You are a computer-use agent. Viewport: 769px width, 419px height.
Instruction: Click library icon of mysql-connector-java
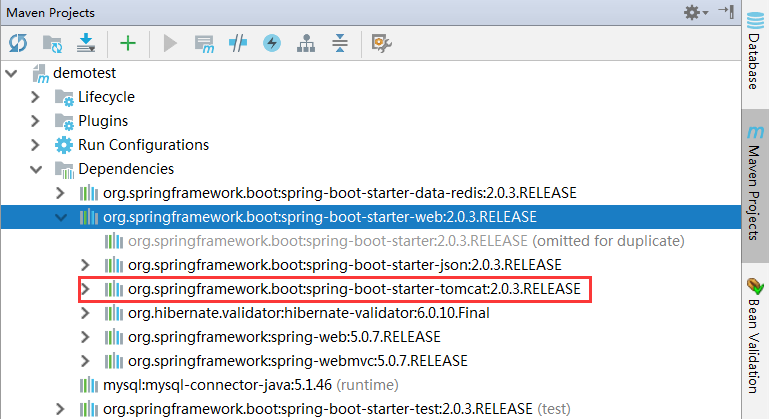pyautogui.click(x=89, y=385)
